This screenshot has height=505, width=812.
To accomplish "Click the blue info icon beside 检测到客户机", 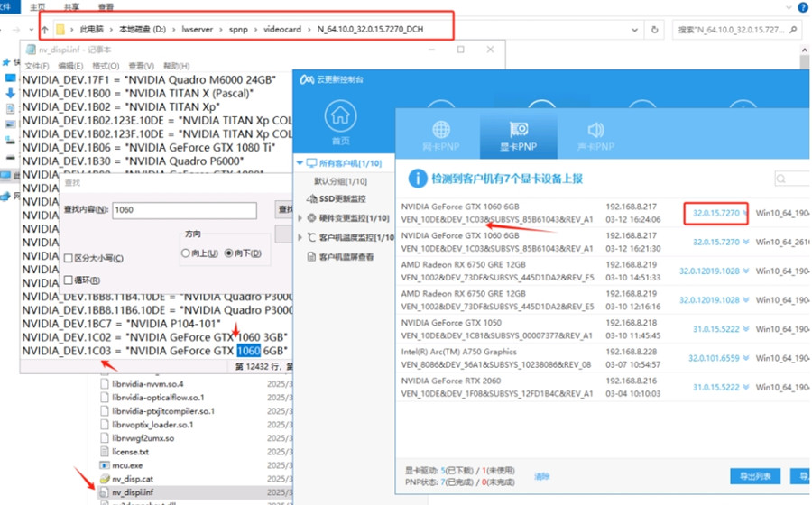I will [x=418, y=179].
